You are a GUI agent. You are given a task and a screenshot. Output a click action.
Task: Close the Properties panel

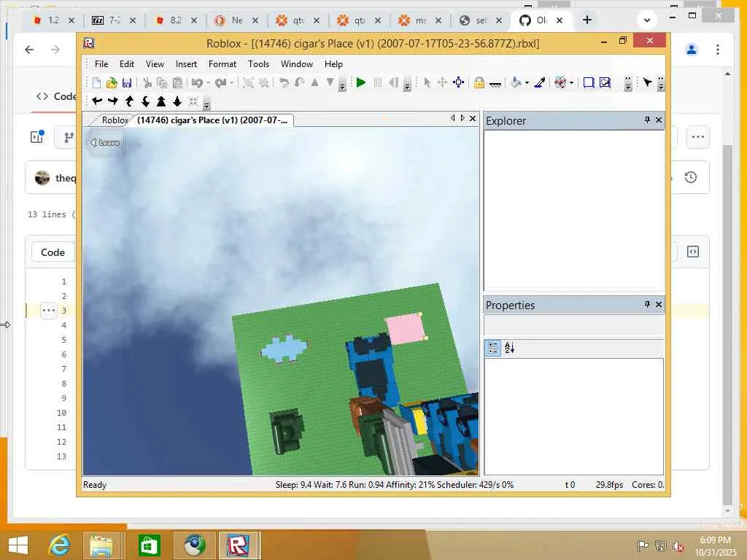659,304
